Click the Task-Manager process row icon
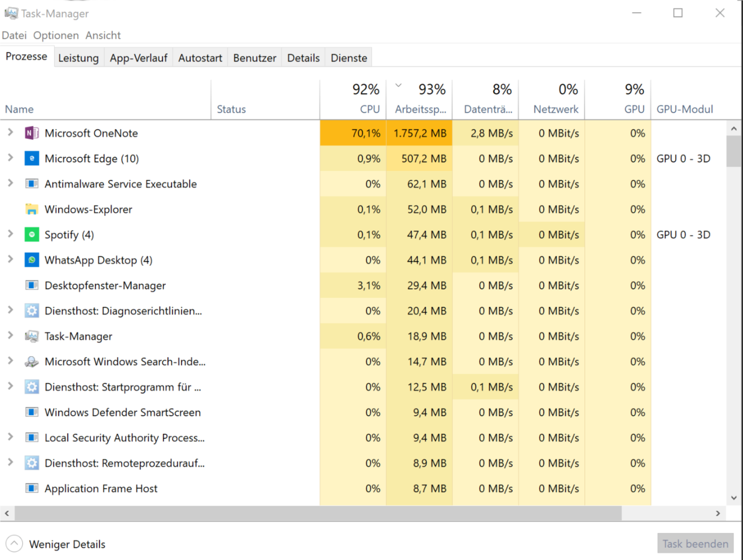 [32, 336]
